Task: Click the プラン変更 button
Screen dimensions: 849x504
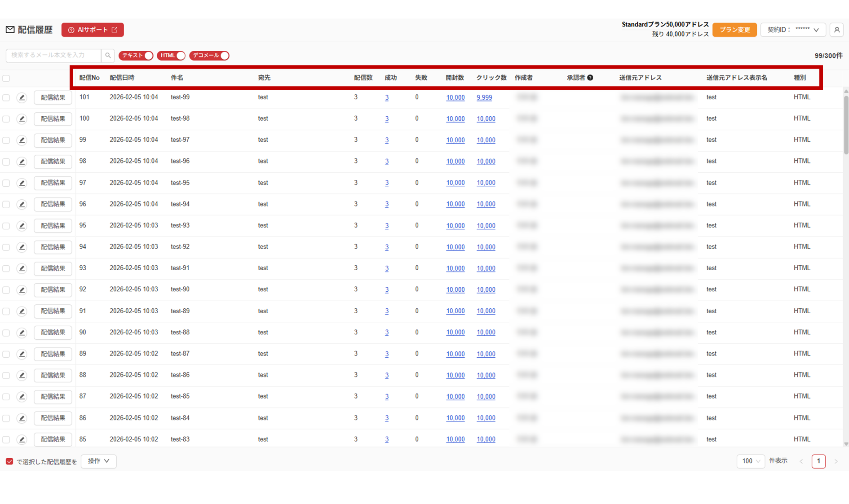Action: 734,30
